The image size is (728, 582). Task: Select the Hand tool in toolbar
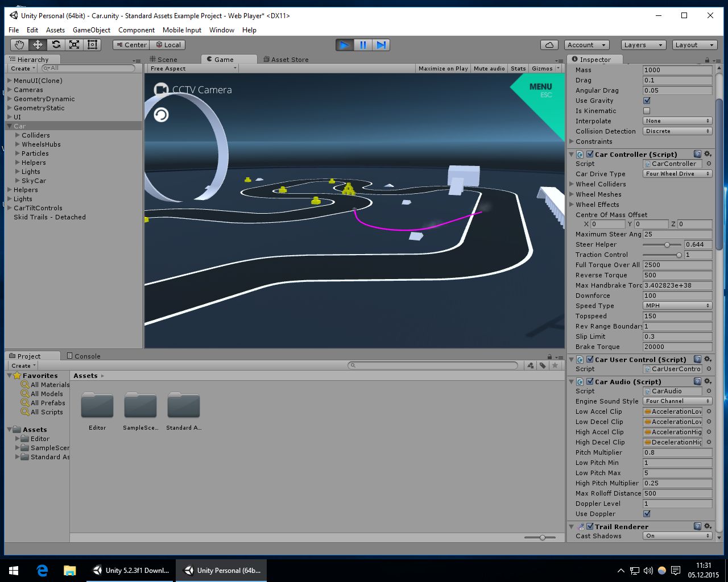pyautogui.click(x=19, y=44)
